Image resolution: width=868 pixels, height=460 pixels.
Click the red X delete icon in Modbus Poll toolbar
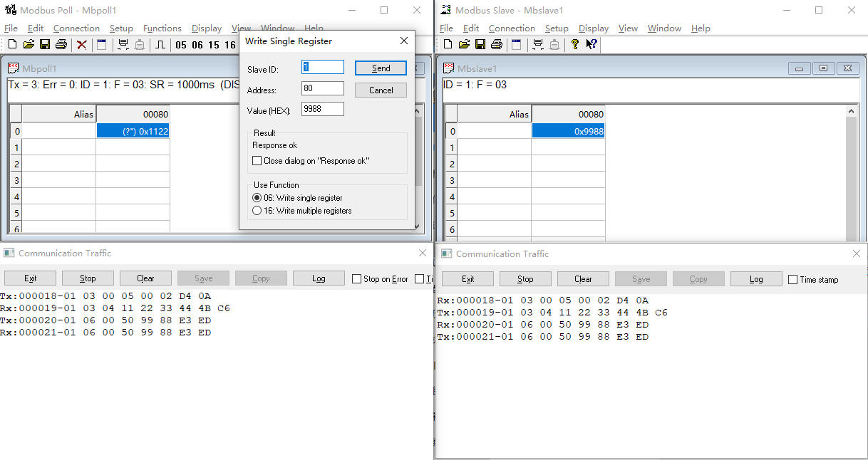click(x=82, y=45)
